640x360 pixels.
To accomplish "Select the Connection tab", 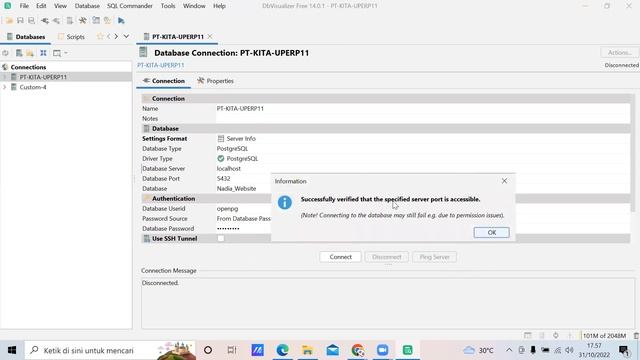I will click(164, 81).
